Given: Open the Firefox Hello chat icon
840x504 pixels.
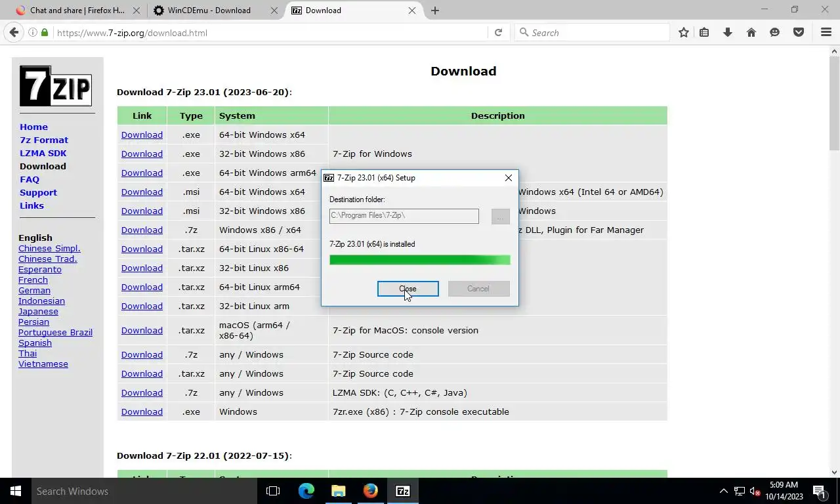Looking at the screenshot, I should [775, 32].
